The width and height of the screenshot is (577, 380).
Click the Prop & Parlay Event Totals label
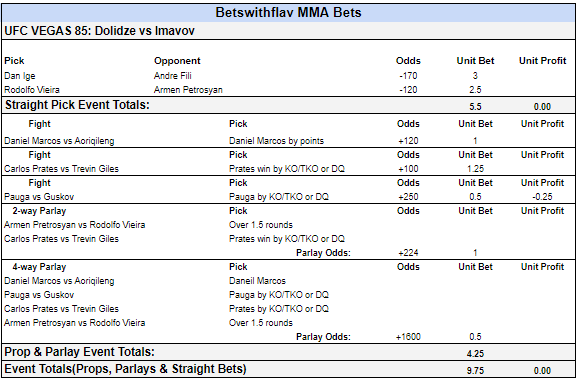[x=79, y=352]
